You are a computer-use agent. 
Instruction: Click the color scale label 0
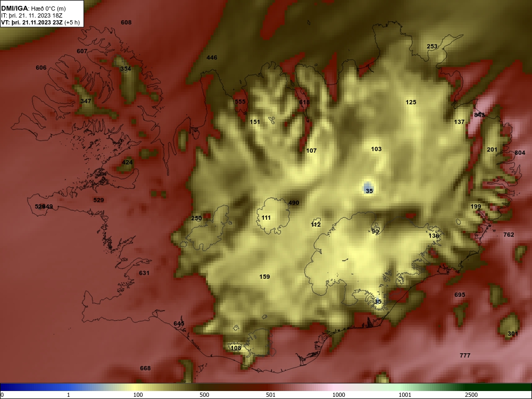click(2, 395)
